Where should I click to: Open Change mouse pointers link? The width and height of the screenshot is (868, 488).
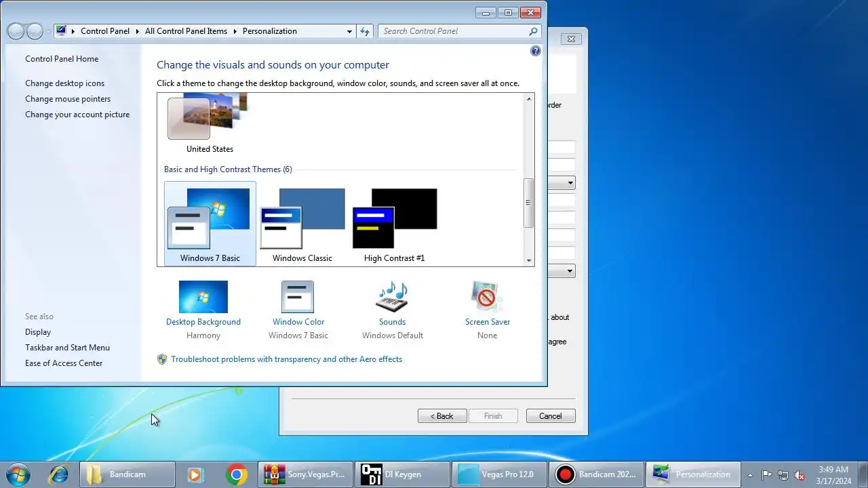[x=68, y=99]
